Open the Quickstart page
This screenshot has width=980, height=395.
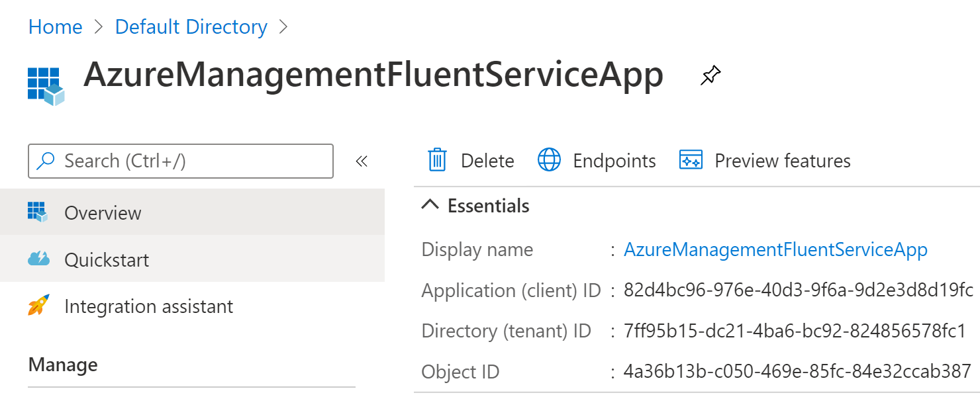(x=107, y=259)
